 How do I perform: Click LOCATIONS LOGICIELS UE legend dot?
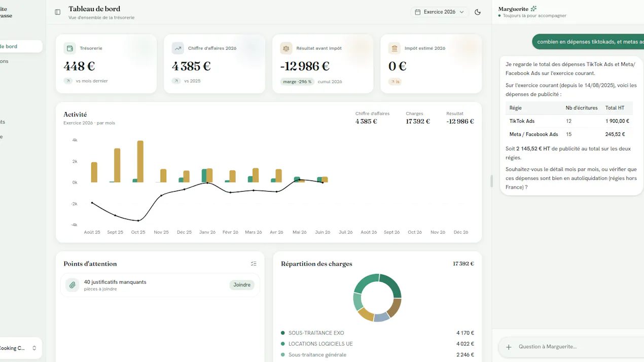283,344
